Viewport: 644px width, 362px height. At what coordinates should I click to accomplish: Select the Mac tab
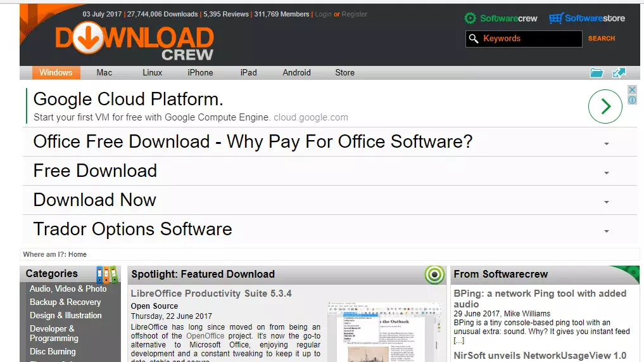pos(104,72)
